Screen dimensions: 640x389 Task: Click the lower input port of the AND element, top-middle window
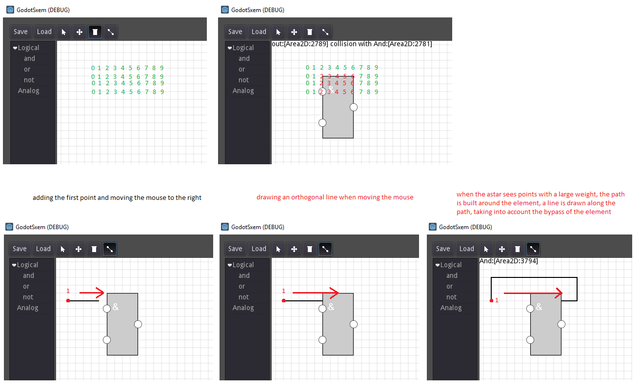pyautogui.click(x=322, y=122)
